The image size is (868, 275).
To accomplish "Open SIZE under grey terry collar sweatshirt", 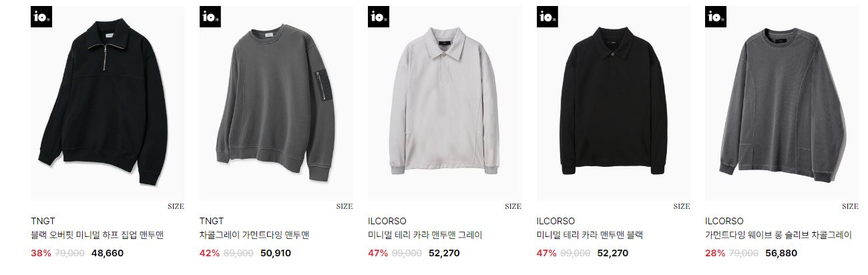I will (x=513, y=206).
